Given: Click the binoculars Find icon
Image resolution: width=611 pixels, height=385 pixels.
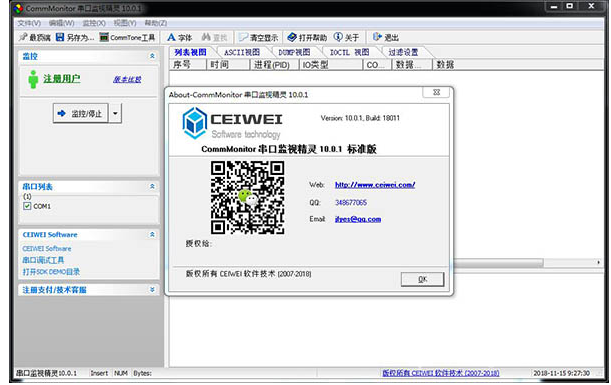Looking at the screenshot, I should 206,37.
